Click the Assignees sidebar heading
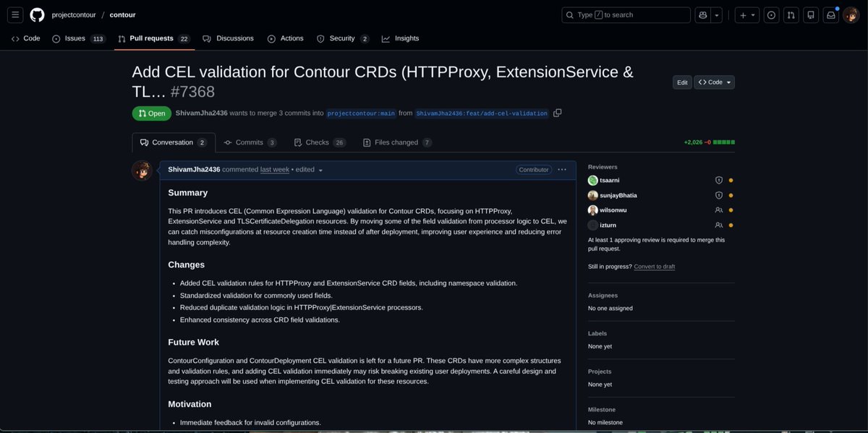 pyautogui.click(x=603, y=296)
